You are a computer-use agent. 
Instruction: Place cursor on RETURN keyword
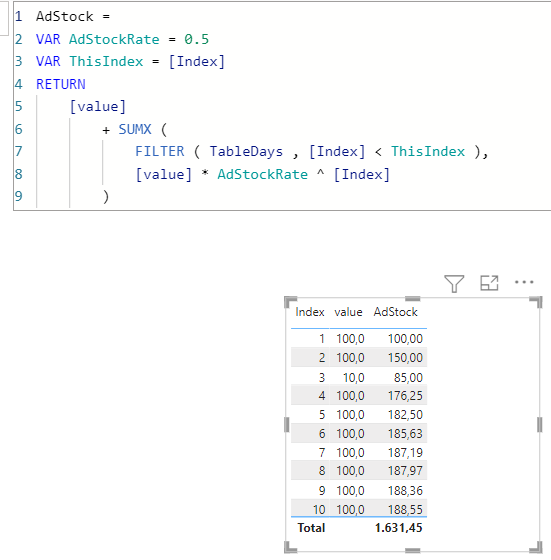[x=61, y=84]
